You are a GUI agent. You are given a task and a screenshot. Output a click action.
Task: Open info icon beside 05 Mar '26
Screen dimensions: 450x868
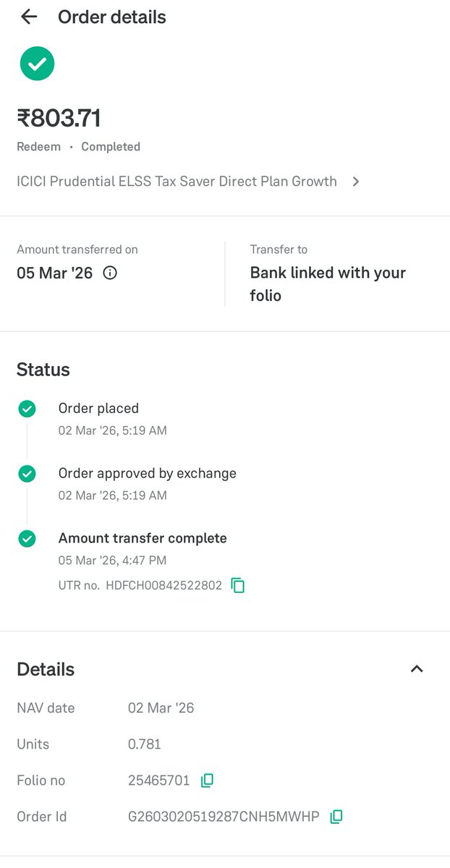(110, 273)
